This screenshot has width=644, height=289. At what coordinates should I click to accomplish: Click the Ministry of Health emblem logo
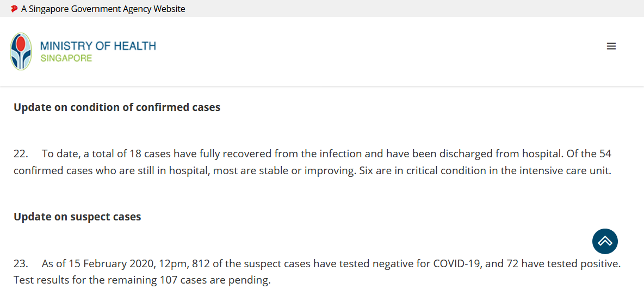click(x=21, y=51)
